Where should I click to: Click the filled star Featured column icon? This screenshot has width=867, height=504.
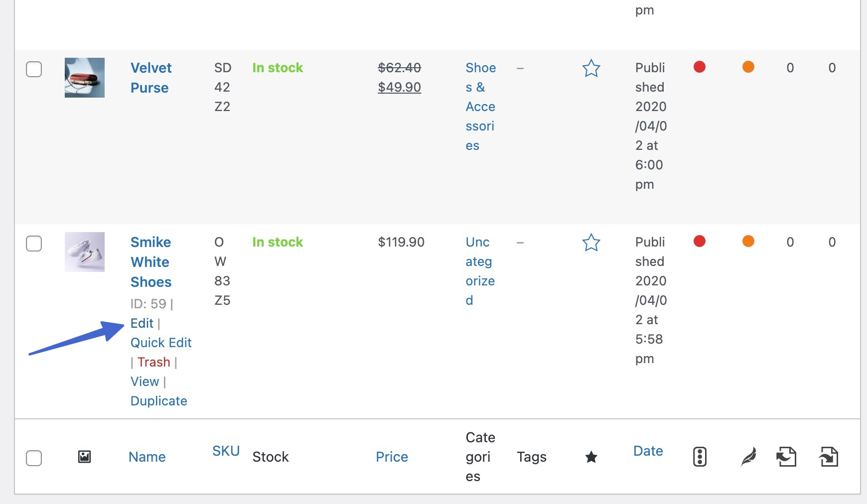(591, 457)
